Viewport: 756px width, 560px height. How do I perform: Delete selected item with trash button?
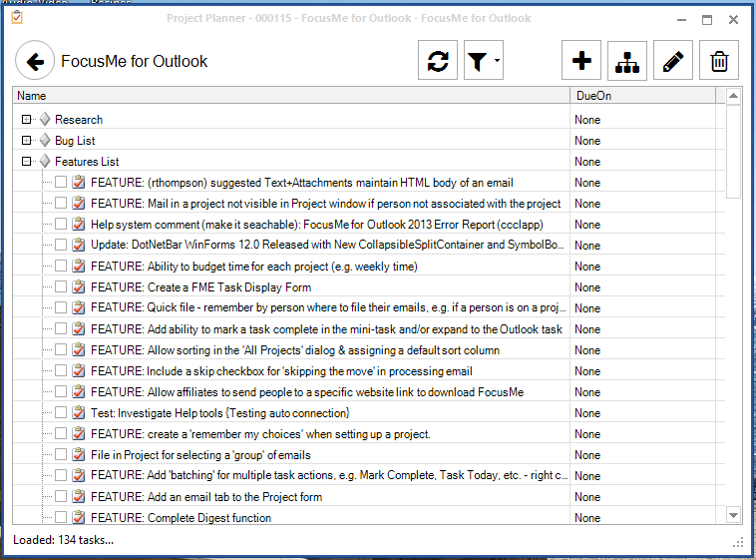pos(718,60)
